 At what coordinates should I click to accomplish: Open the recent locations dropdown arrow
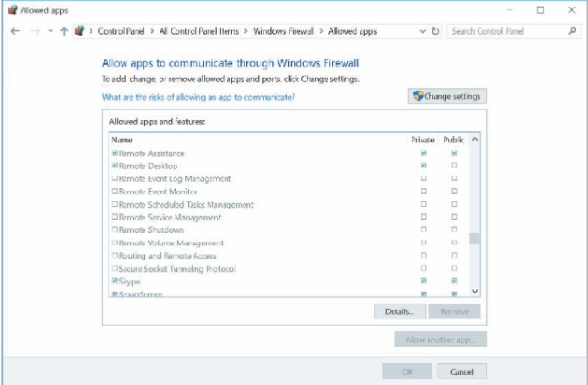pyautogui.click(x=49, y=31)
